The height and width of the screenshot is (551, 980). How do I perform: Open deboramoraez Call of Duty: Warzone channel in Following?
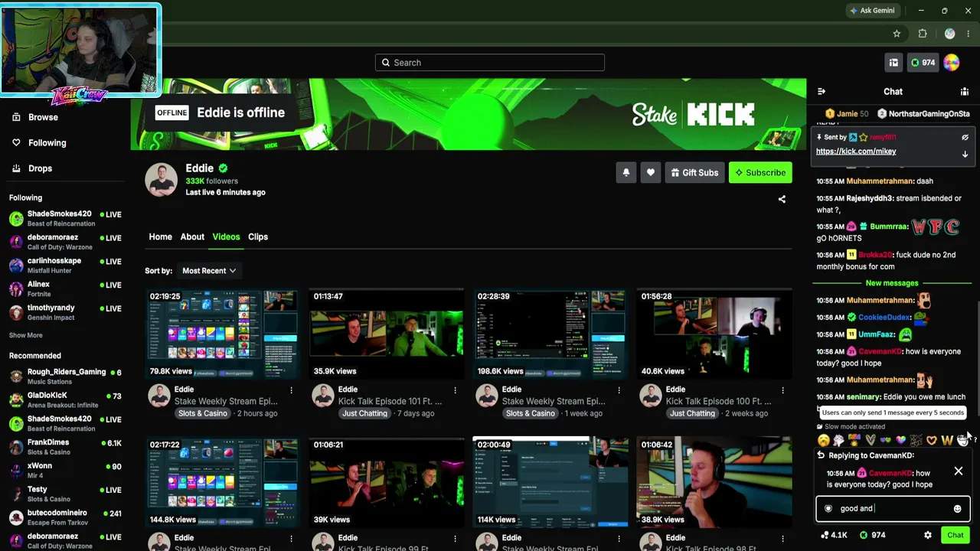[x=65, y=242]
